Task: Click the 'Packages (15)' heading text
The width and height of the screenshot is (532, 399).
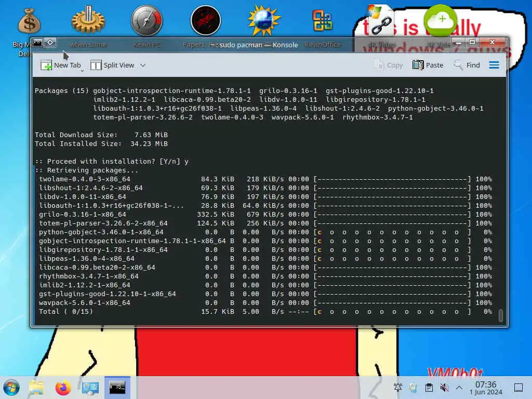Action: 62,90
